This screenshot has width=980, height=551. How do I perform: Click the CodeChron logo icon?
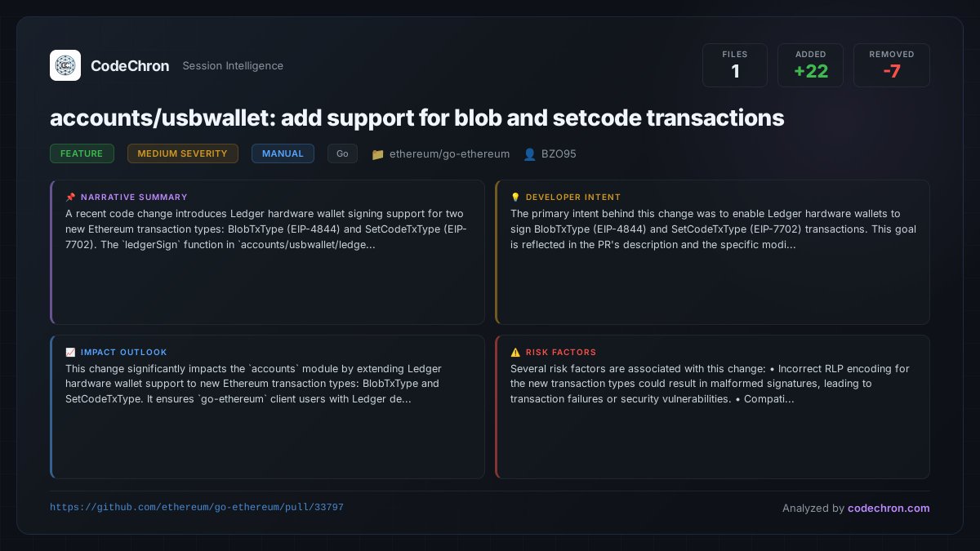click(65, 65)
